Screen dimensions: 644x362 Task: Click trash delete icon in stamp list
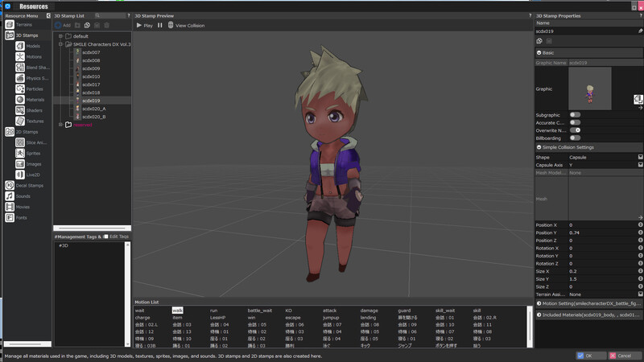click(107, 25)
